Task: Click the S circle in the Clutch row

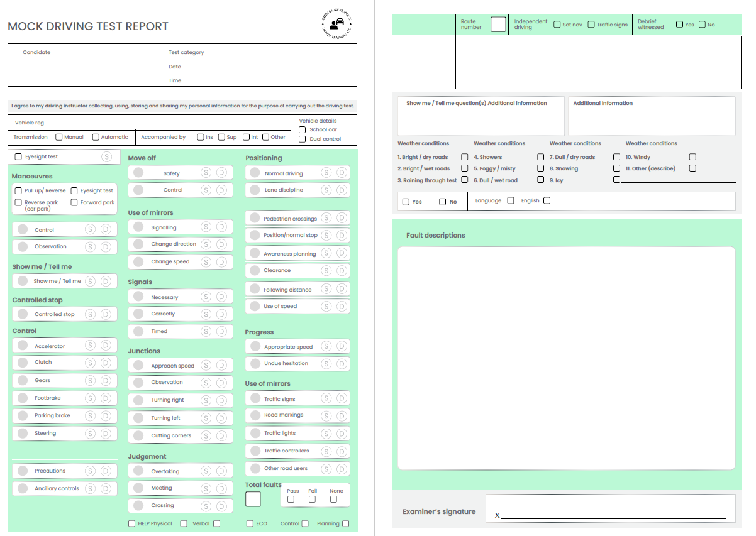Action: tap(90, 363)
